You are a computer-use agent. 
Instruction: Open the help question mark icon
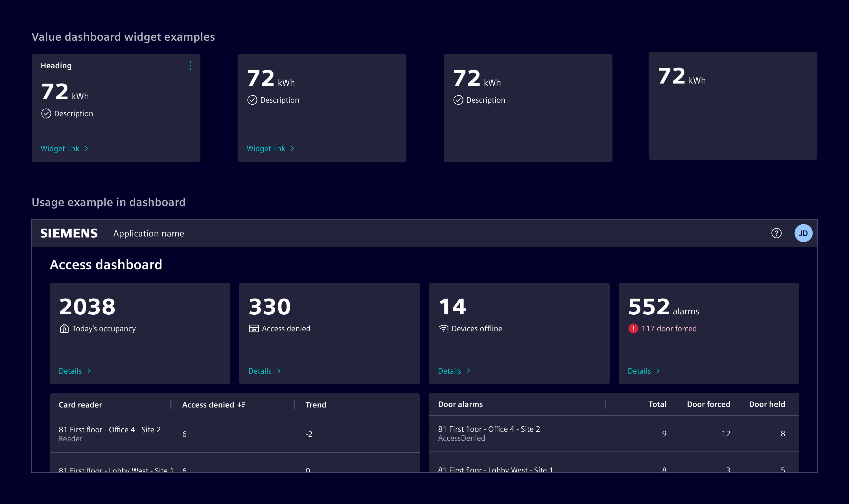776,233
